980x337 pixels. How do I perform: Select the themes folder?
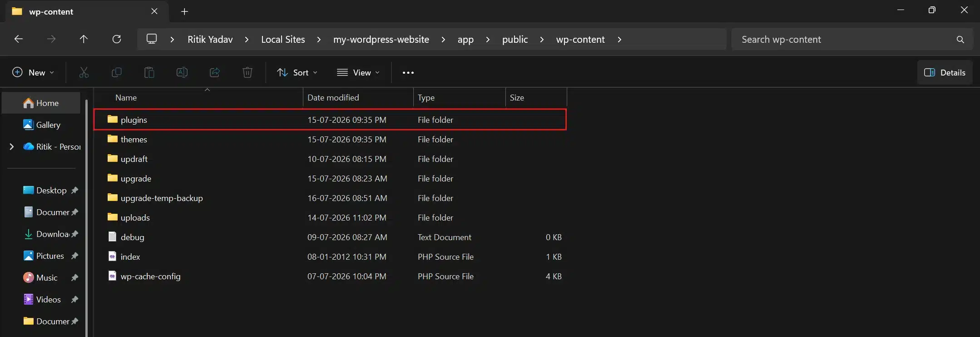(330, 139)
